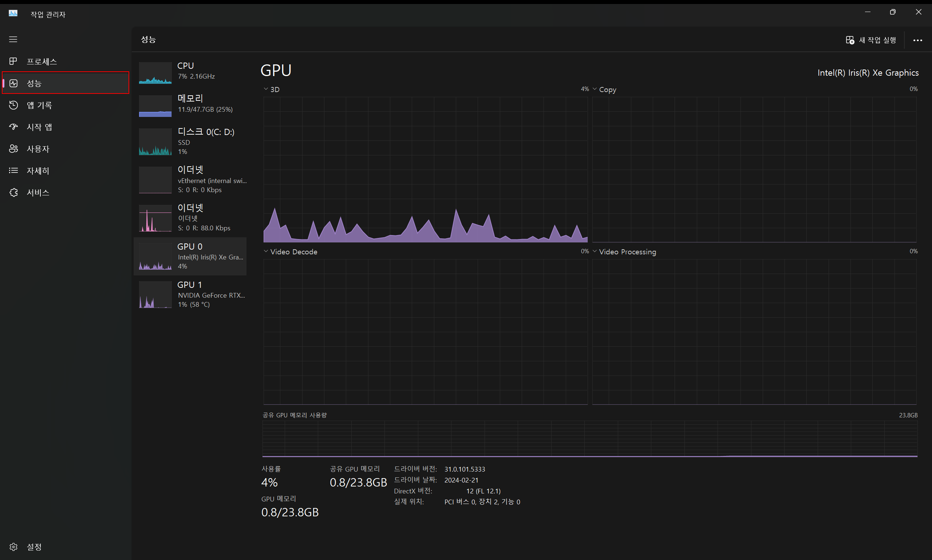This screenshot has width=932, height=560.
Task: Select the 메모리 (Memory) resource item
Action: [x=191, y=104]
